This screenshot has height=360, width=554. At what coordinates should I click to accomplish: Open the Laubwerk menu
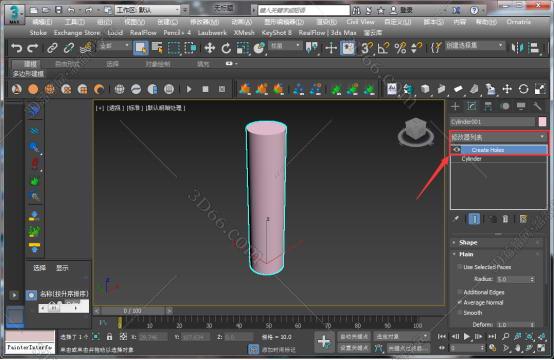point(212,33)
